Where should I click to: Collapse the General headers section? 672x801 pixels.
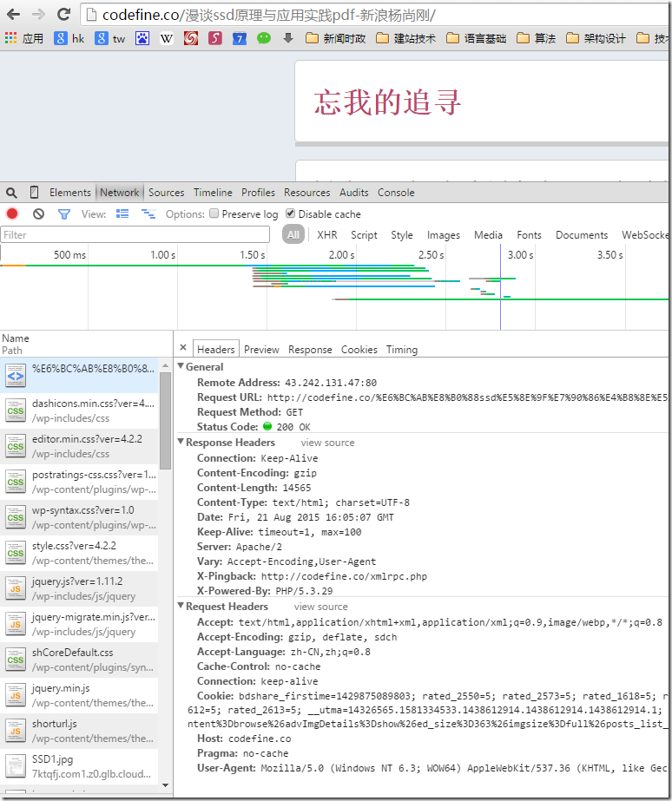point(181,367)
